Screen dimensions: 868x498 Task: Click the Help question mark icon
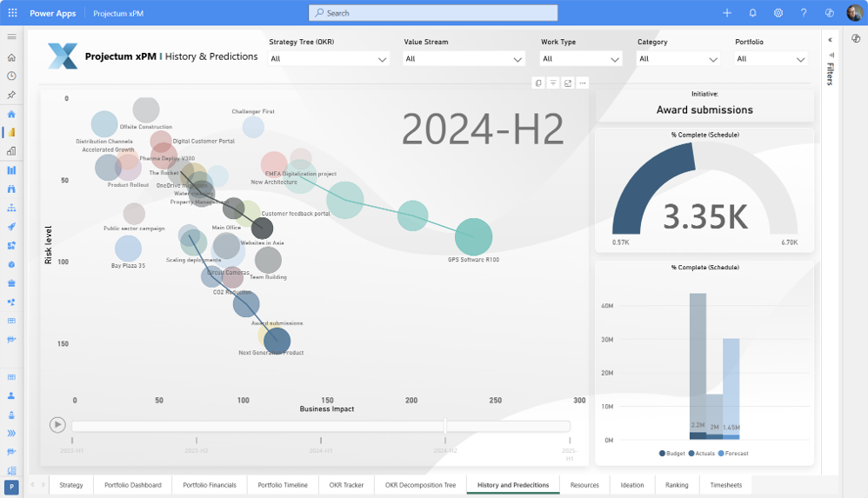tap(804, 13)
